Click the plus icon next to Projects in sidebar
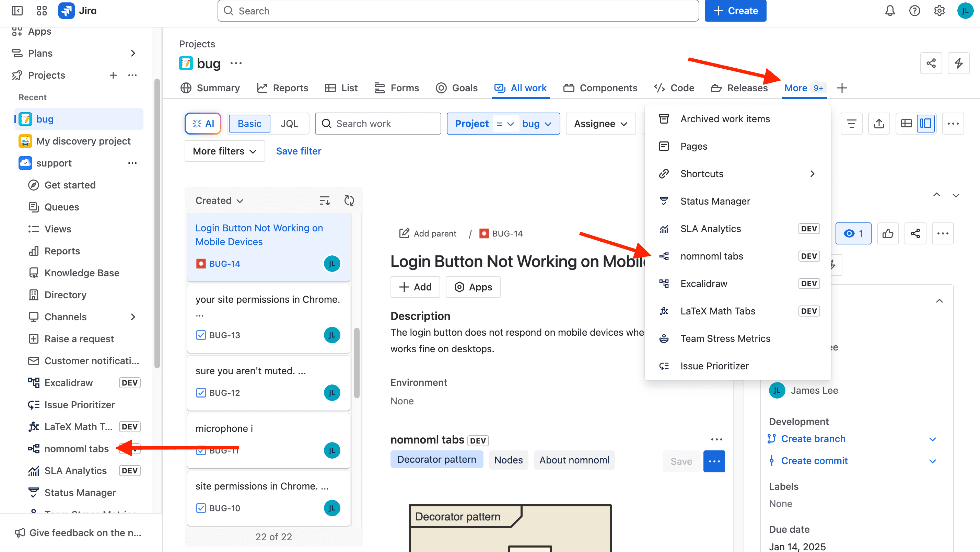The width and height of the screenshot is (980, 552). click(113, 76)
